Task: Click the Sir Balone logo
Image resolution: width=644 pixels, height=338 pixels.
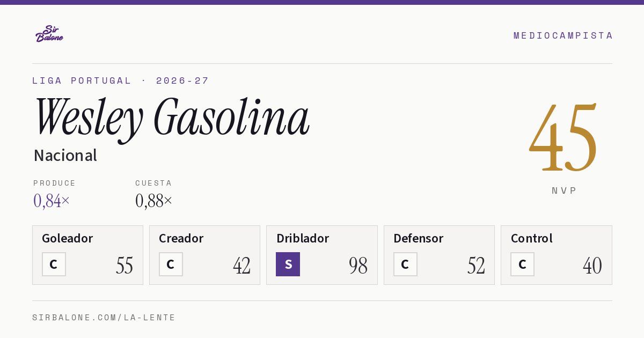Action: tap(49, 34)
